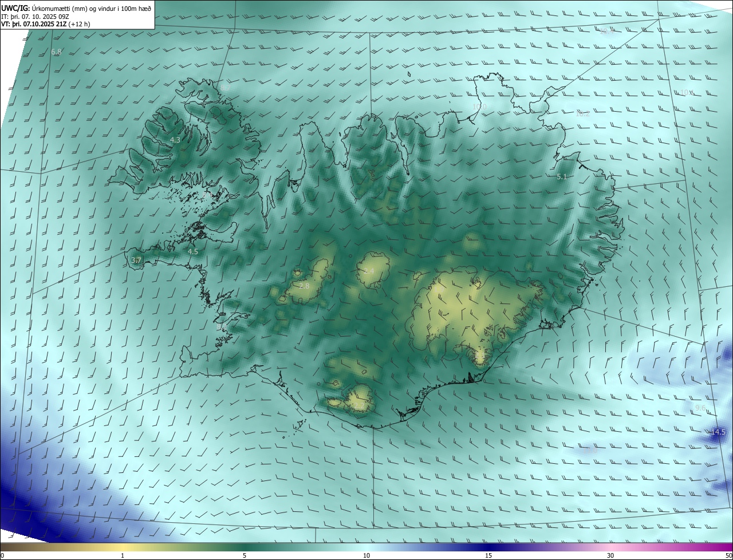
Task: Click the colorbar tick label 1
Action: (x=123, y=555)
